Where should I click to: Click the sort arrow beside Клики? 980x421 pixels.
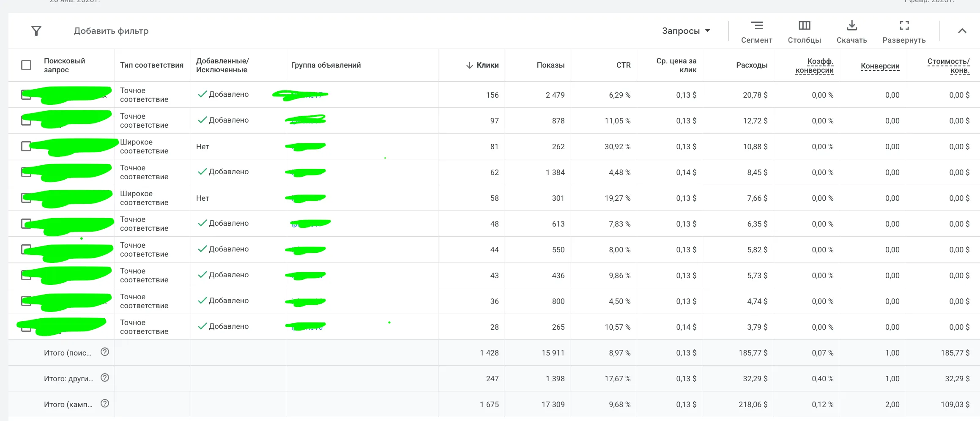click(x=469, y=65)
